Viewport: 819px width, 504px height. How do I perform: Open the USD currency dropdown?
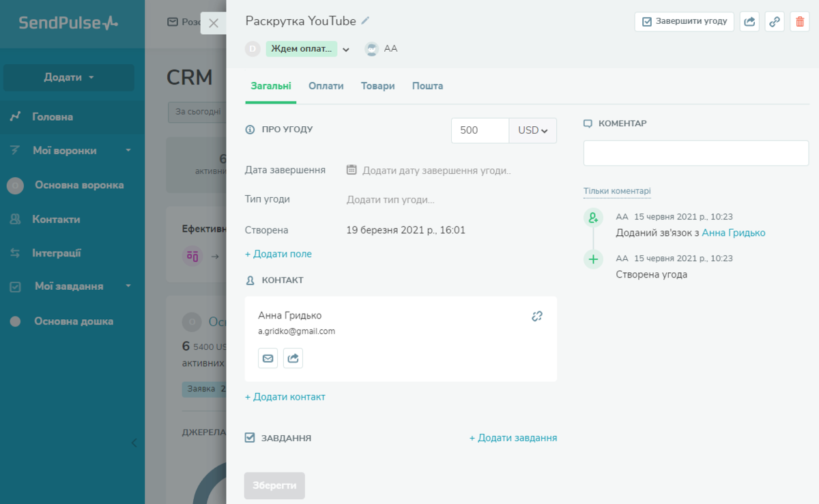pyautogui.click(x=533, y=130)
